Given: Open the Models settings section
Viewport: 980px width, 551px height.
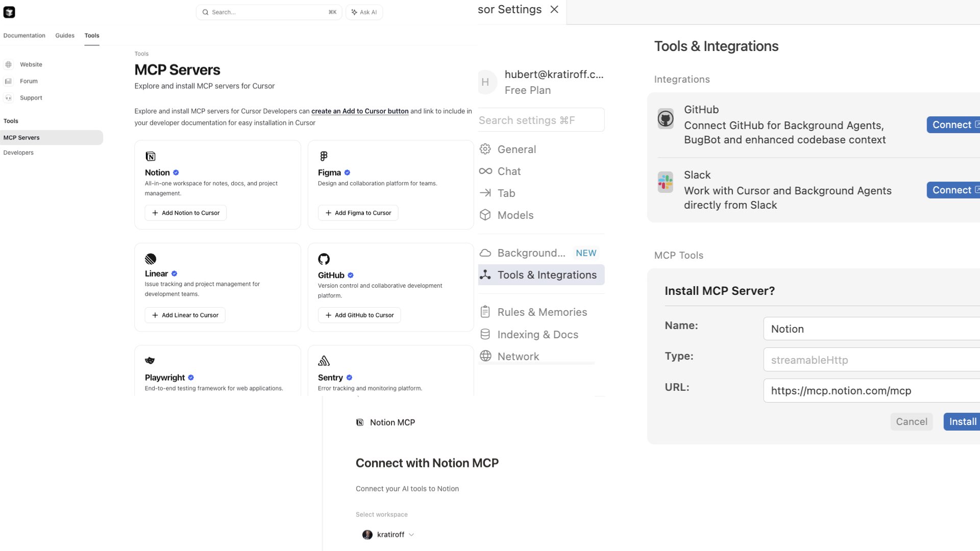Looking at the screenshot, I should (516, 215).
